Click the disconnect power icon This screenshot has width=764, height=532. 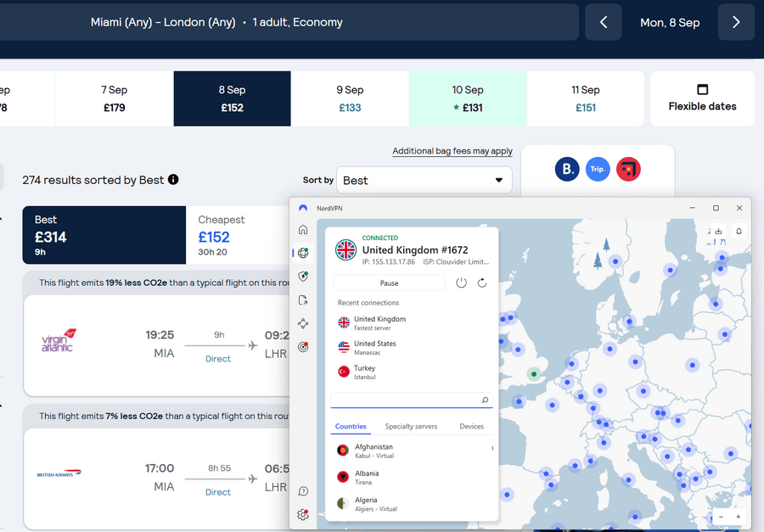coord(461,283)
